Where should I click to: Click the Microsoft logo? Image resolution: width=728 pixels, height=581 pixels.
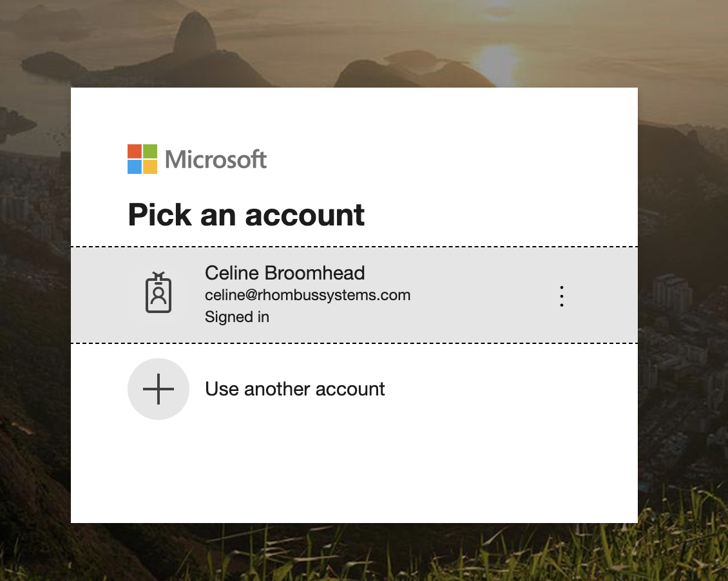coord(197,159)
